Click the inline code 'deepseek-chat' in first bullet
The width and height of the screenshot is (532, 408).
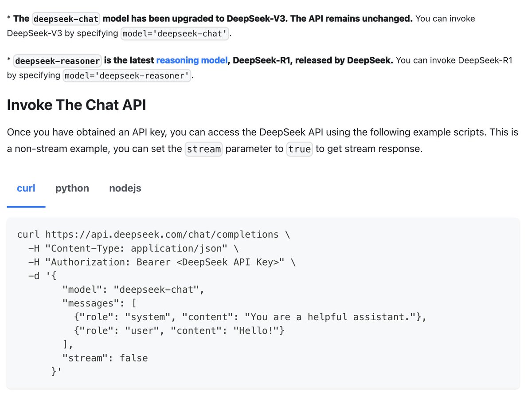tap(67, 19)
